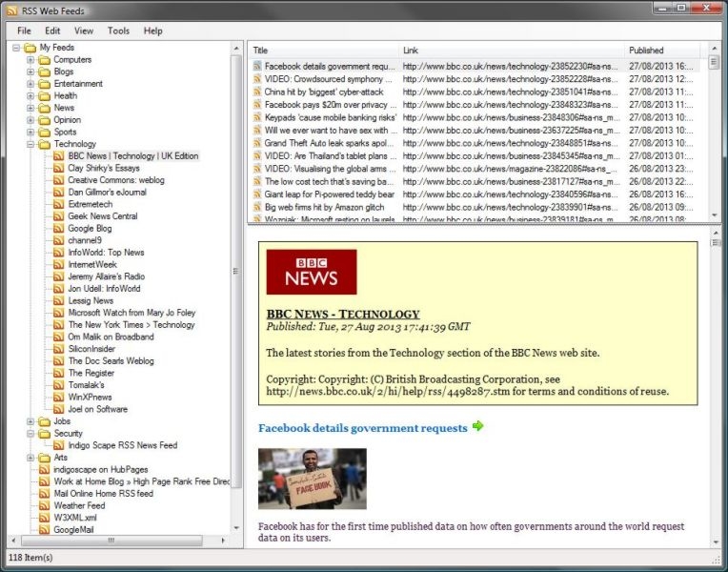Collapse the Technology folder
This screenshot has width=728, height=572.
(x=30, y=145)
